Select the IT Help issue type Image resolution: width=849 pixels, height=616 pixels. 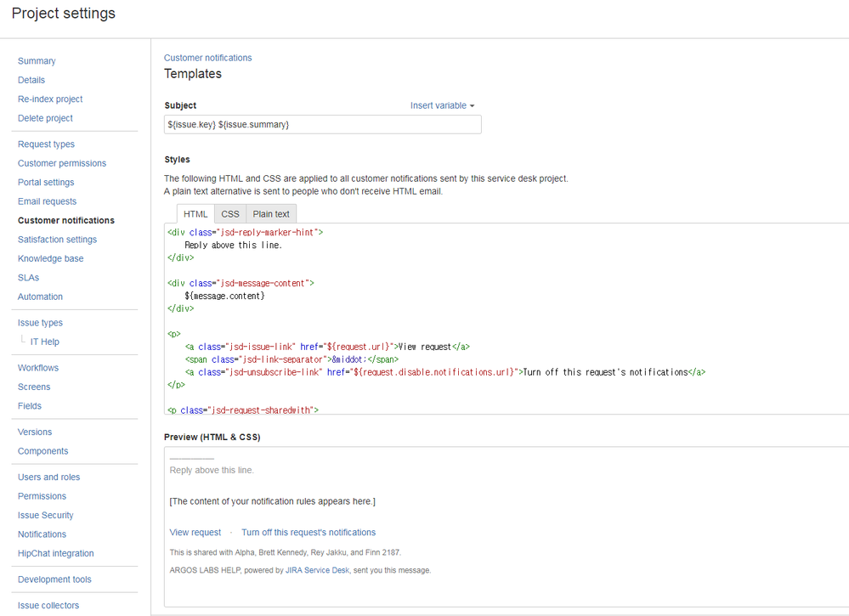coord(45,342)
